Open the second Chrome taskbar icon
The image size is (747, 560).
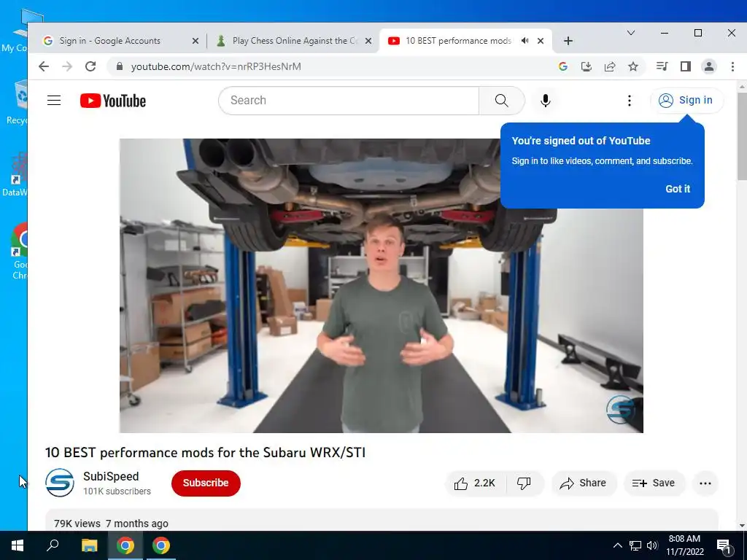[161, 545]
